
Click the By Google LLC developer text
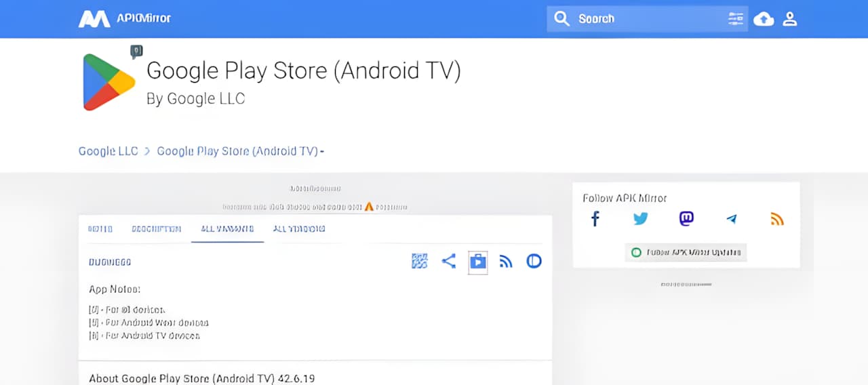pyautogui.click(x=195, y=99)
